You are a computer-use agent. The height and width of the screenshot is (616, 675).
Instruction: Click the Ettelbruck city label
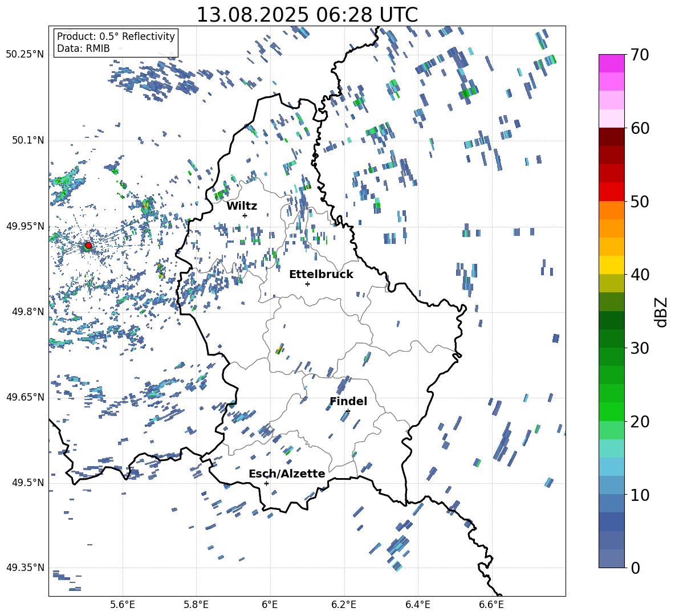[x=321, y=275]
